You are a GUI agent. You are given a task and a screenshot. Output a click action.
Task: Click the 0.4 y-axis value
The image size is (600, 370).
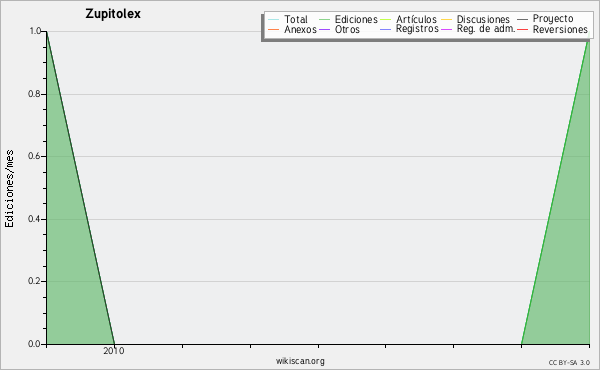tap(35, 219)
